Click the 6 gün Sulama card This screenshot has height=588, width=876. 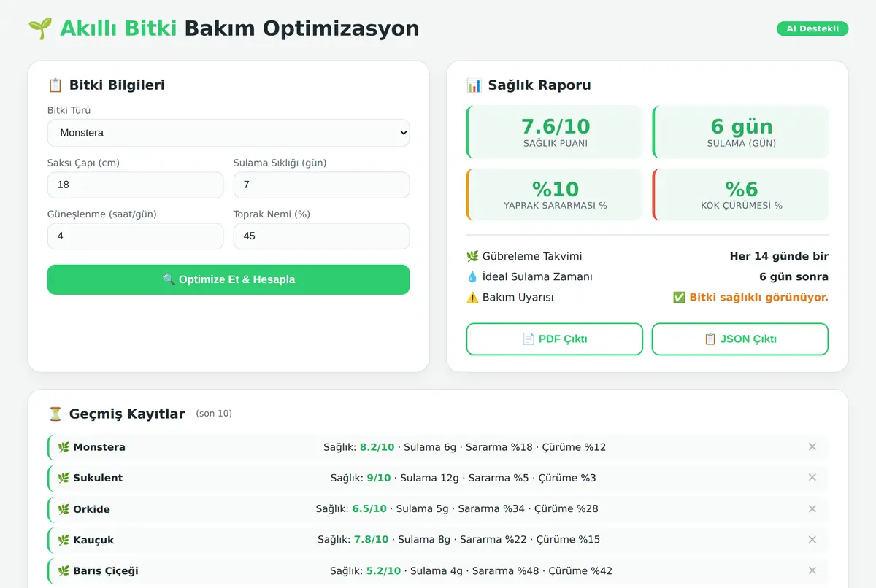coord(740,132)
